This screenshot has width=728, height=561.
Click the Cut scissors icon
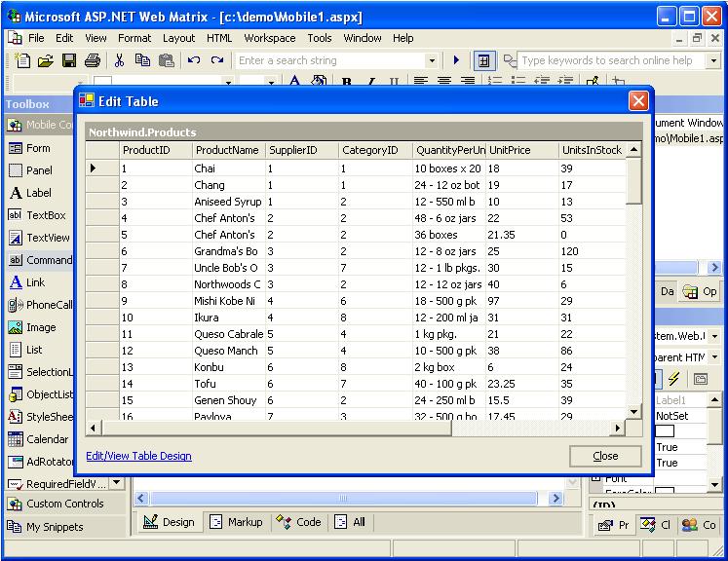pyautogui.click(x=119, y=60)
